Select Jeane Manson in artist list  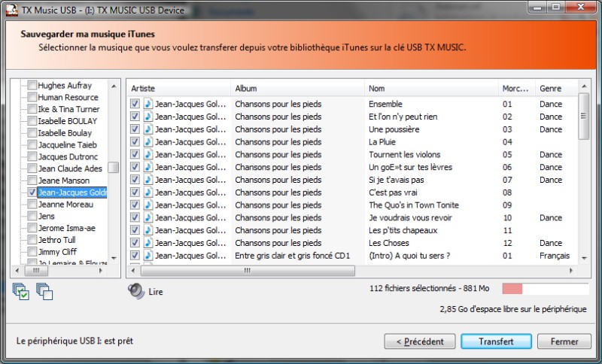point(64,180)
